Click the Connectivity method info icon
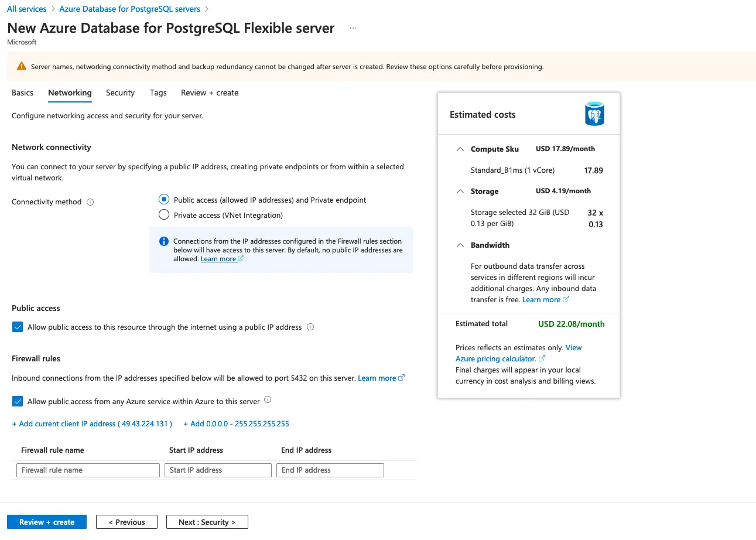The width and height of the screenshot is (756, 540). [90, 202]
